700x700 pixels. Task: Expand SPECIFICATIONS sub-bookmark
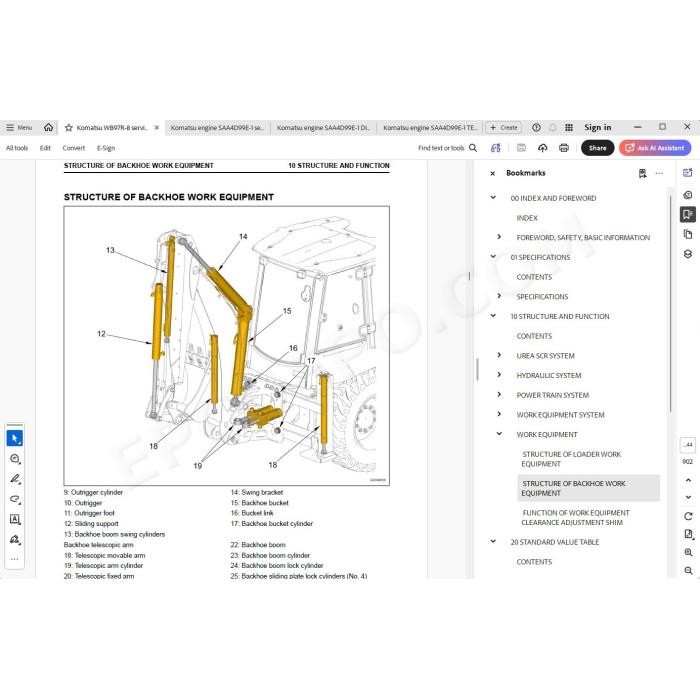pos(499,296)
